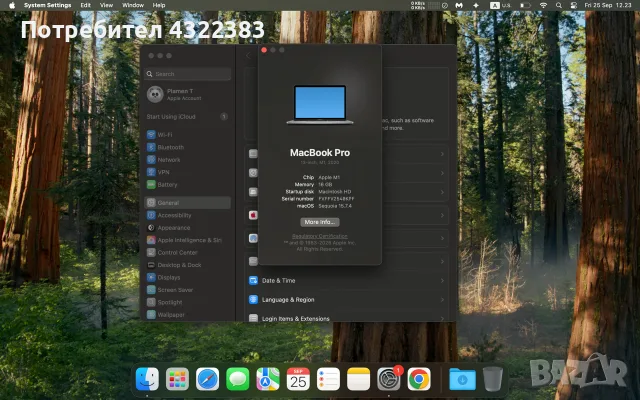Open Displays settings in the sidebar
Viewport: 640px width, 400px height.
point(187,278)
